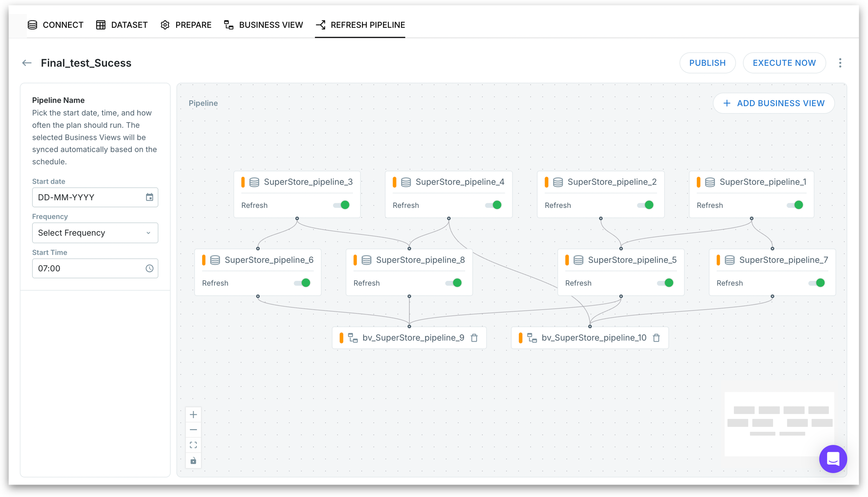Switch to the BUSINESS VIEW tab
This screenshot has height=497, width=868.
tap(263, 25)
